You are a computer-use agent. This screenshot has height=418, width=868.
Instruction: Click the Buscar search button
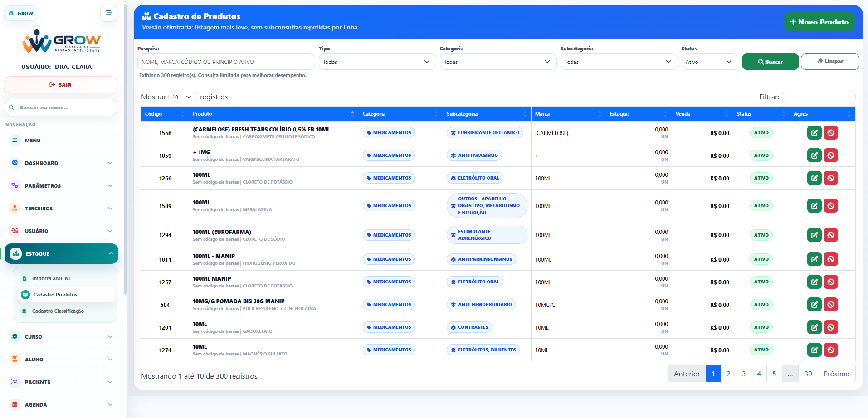[770, 62]
